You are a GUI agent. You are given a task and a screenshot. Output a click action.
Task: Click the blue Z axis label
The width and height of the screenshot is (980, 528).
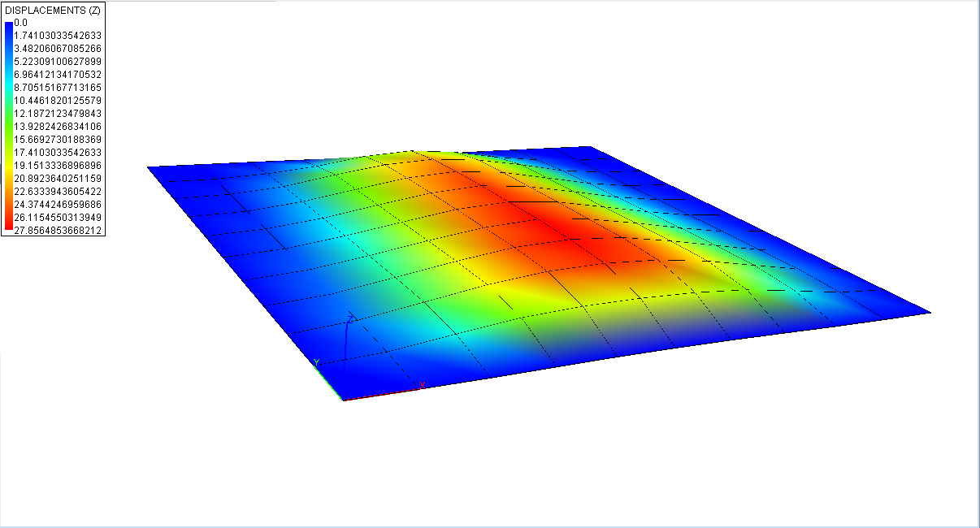(350, 318)
